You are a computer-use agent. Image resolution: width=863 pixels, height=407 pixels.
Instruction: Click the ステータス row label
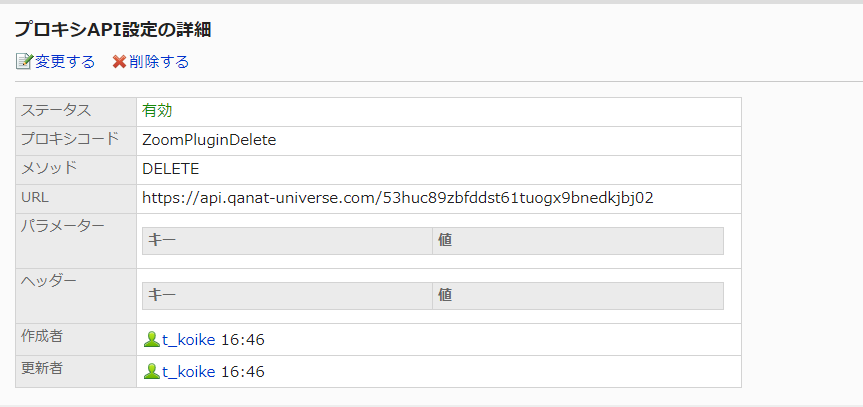[x=56, y=111]
